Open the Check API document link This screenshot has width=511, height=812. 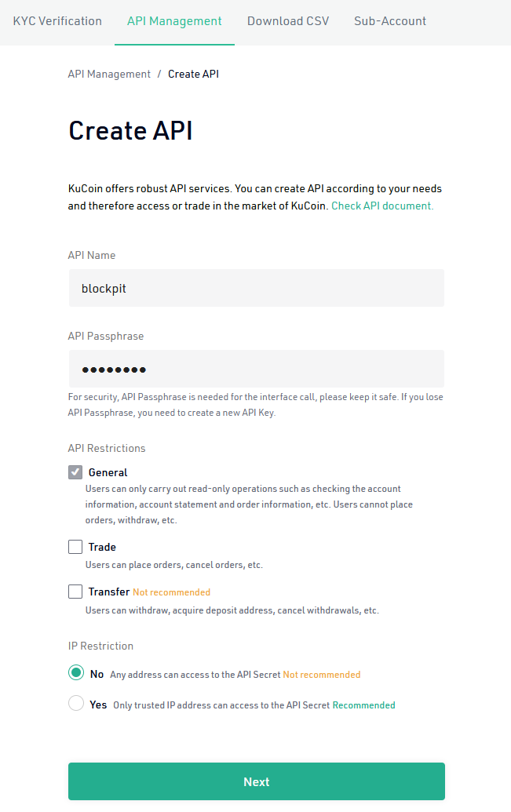tap(382, 206)
